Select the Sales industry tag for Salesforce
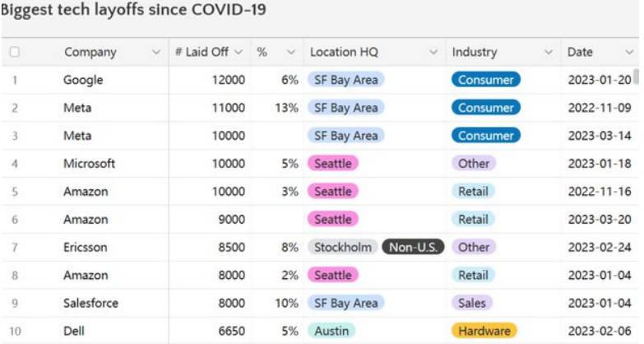 (x=472, y=303)
